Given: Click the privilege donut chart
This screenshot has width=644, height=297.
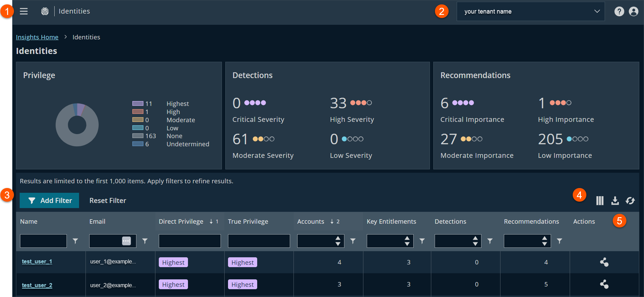Looking at the screenshot, I should 77,125.
